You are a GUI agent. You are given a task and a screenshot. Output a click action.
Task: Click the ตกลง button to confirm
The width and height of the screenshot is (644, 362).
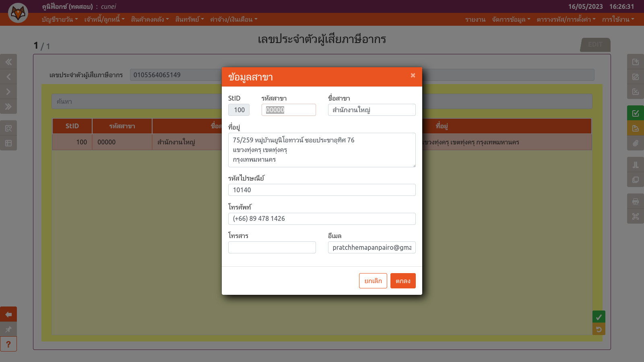click(x=402, y=281)
